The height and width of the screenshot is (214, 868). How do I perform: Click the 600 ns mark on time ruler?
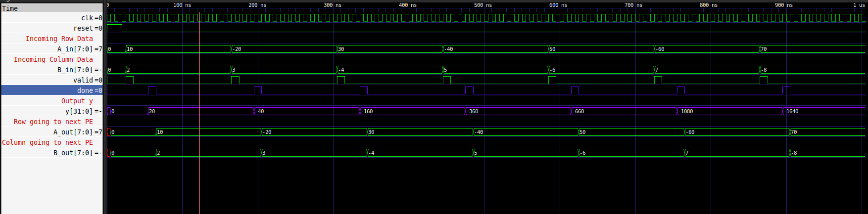tap(558, 5)
